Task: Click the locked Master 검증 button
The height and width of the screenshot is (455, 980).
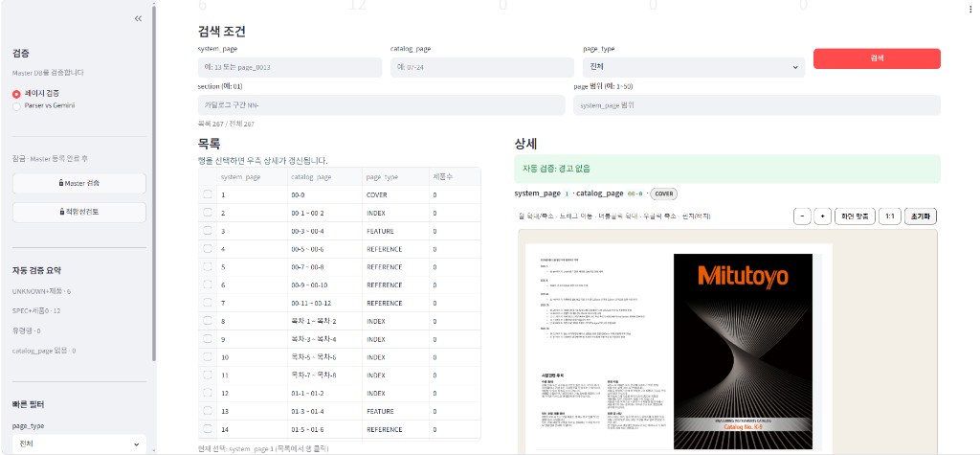Action: tap(79, 183)
